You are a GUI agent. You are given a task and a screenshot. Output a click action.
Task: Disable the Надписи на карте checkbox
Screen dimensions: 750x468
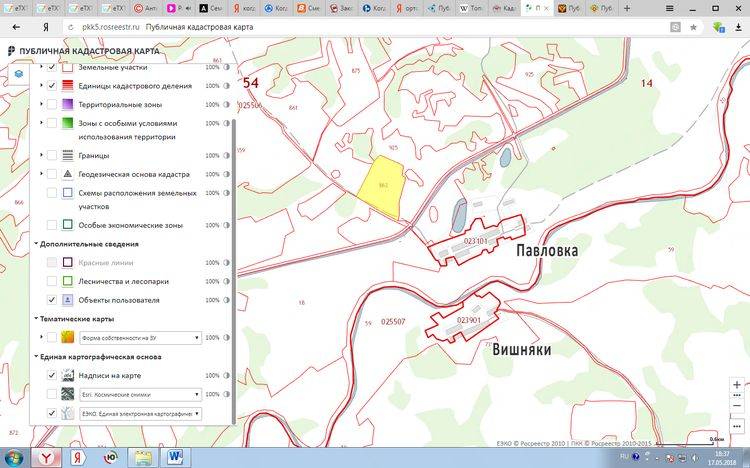(x=52, y=376)
